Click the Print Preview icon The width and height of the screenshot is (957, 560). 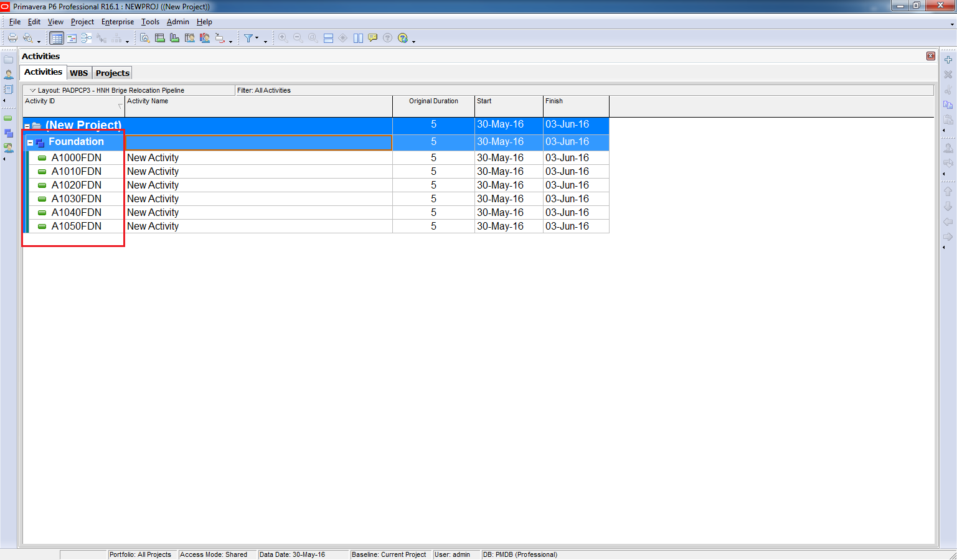tap(27, 38)
